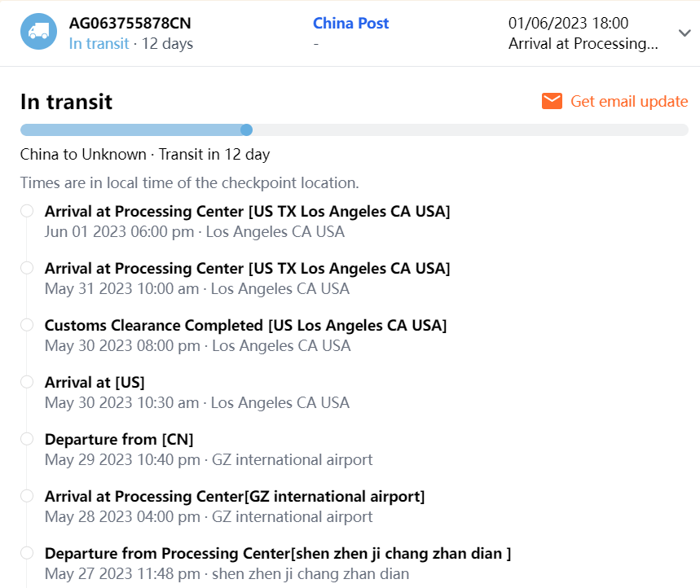
Task: Click the orange envelope email icon
Action: click(552, 101)
